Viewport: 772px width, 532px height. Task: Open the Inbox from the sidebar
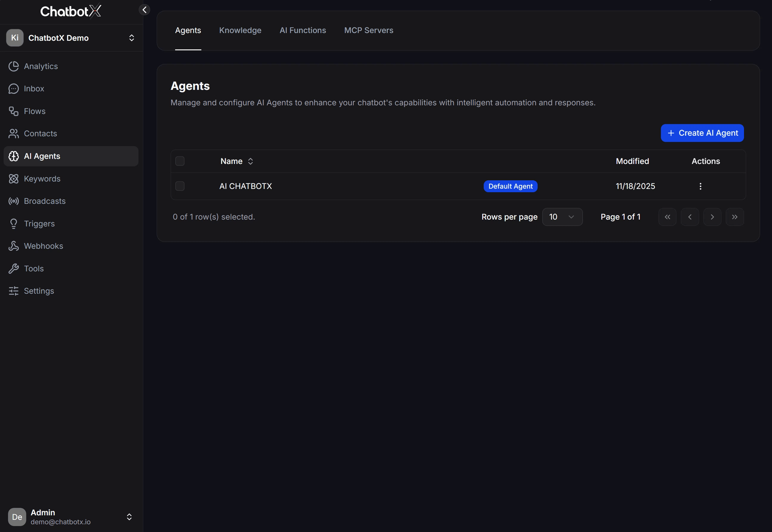pos(34,89)
